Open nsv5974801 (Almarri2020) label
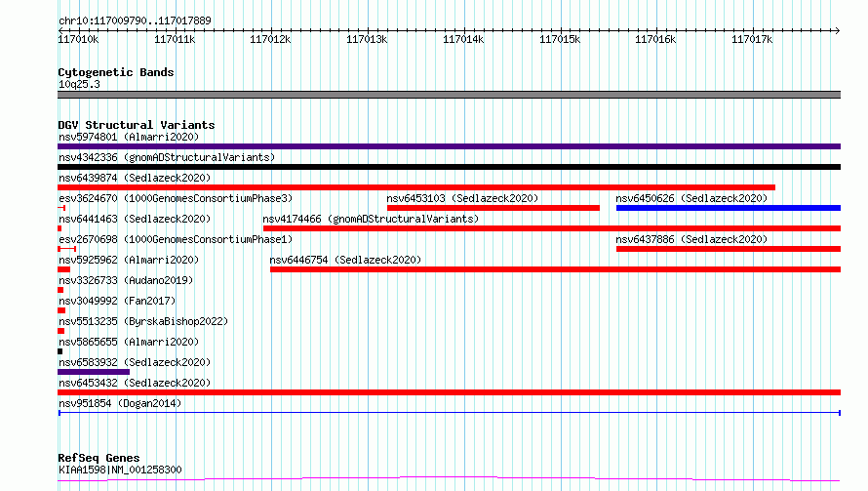This screenshot has height=491, width=868. (129, 137)
